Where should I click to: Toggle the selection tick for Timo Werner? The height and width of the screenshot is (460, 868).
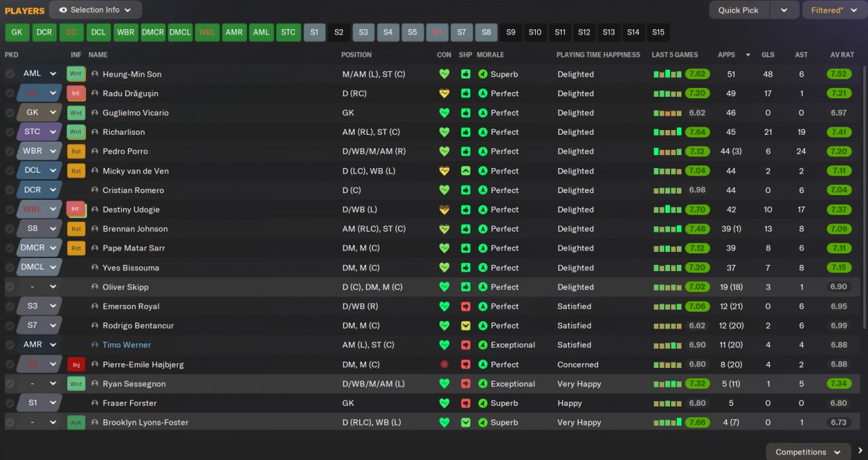pos(9,345)
